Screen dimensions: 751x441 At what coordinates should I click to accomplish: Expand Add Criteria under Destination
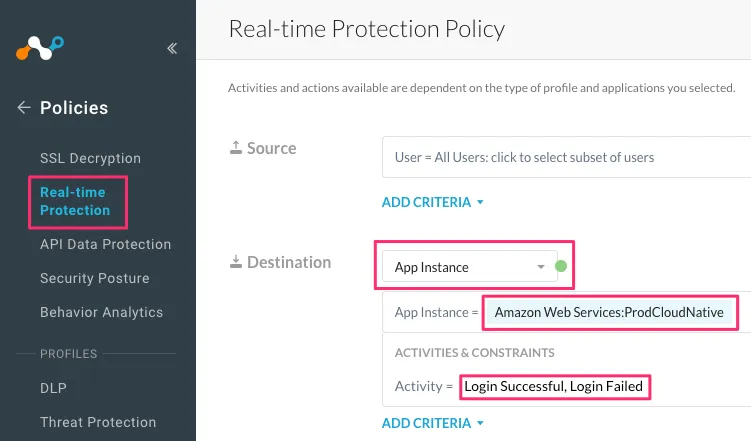click(x=432, y=423)
